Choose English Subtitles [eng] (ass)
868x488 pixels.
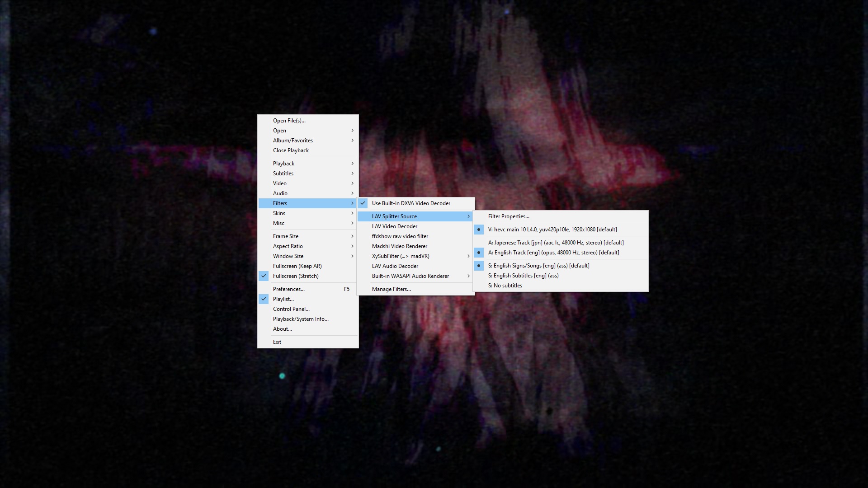coord(523,276)
